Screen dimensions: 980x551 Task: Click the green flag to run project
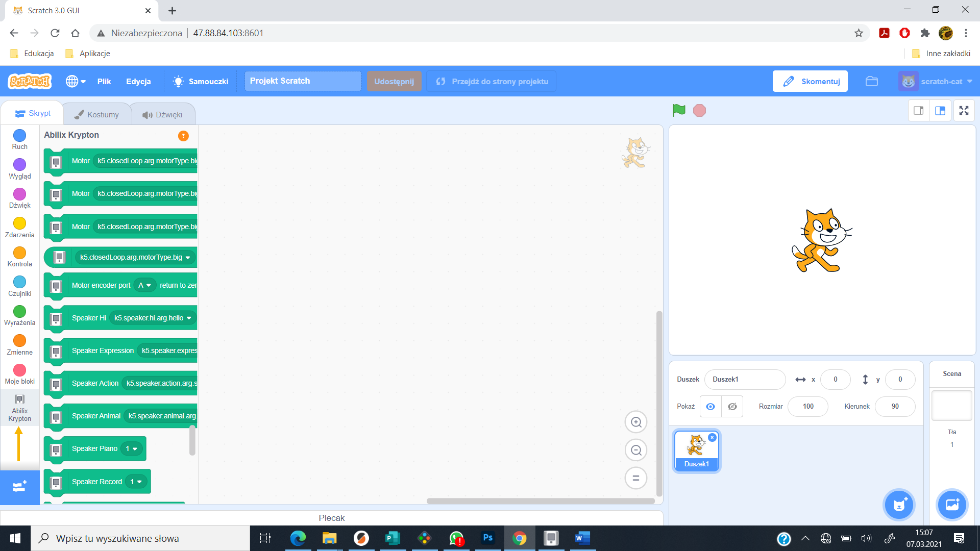(679, 110)
